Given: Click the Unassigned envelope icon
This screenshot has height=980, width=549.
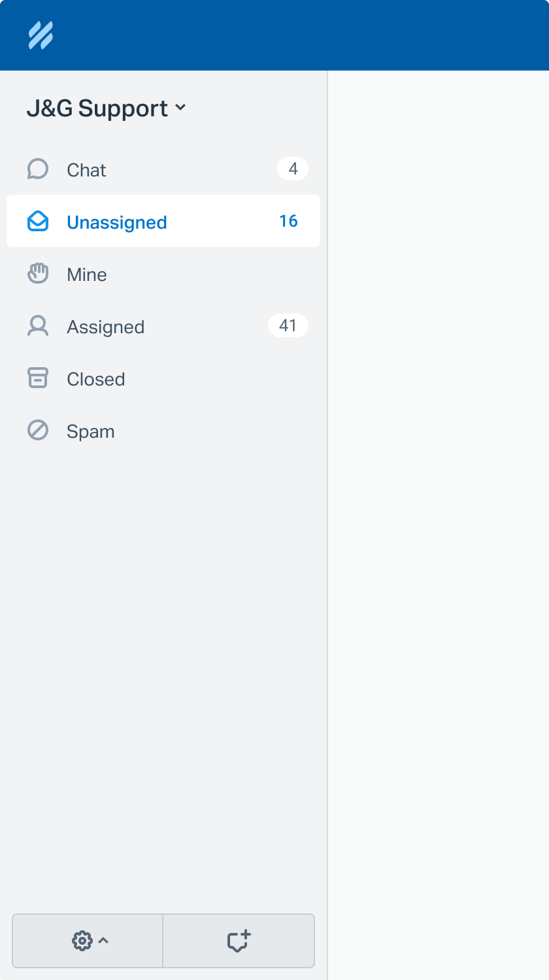Looking at the screenshot, I should pyautogui.click(x=39, y=221).
